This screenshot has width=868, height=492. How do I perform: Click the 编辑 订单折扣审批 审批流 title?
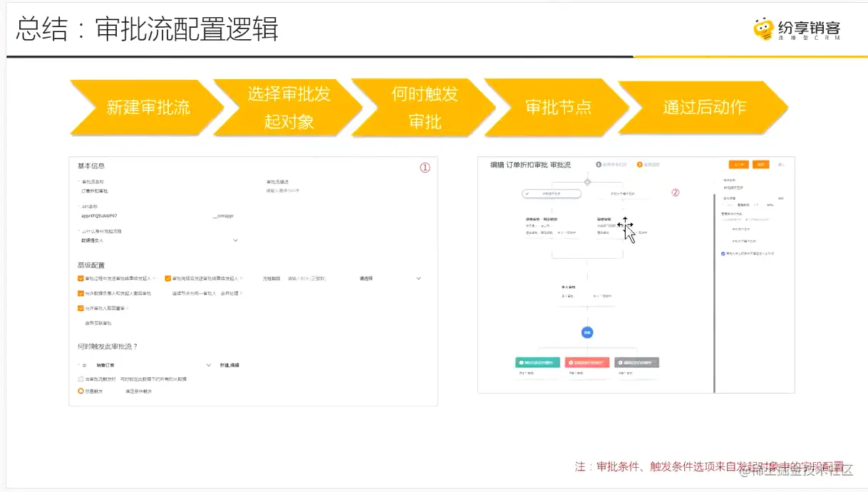coord(530,165)
